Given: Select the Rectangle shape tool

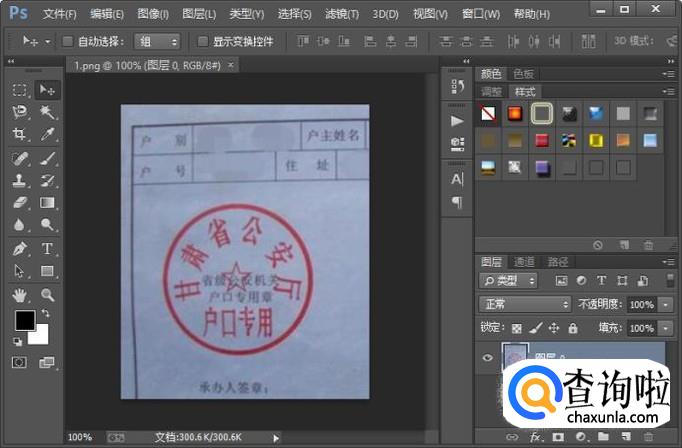Looking at the screenshot, I should tap(47, 271).
